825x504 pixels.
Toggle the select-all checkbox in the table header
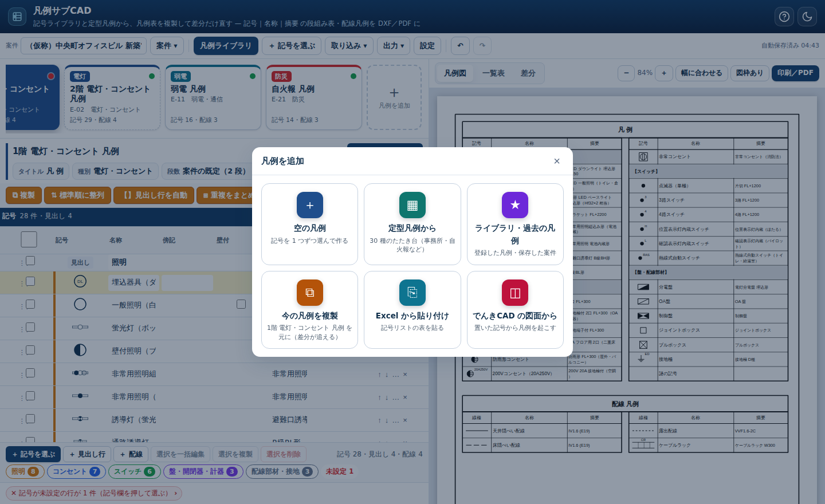[x=29, y=239]
